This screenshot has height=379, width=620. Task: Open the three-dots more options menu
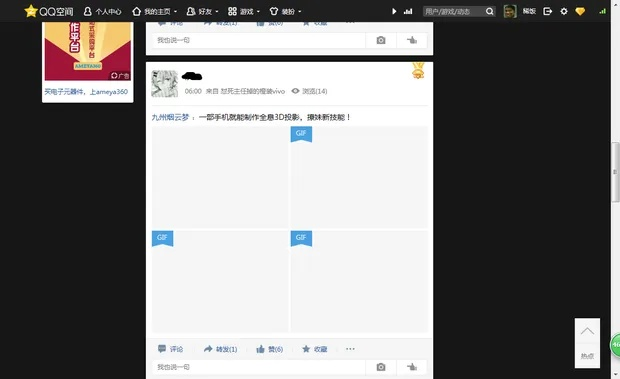[350, 349]
